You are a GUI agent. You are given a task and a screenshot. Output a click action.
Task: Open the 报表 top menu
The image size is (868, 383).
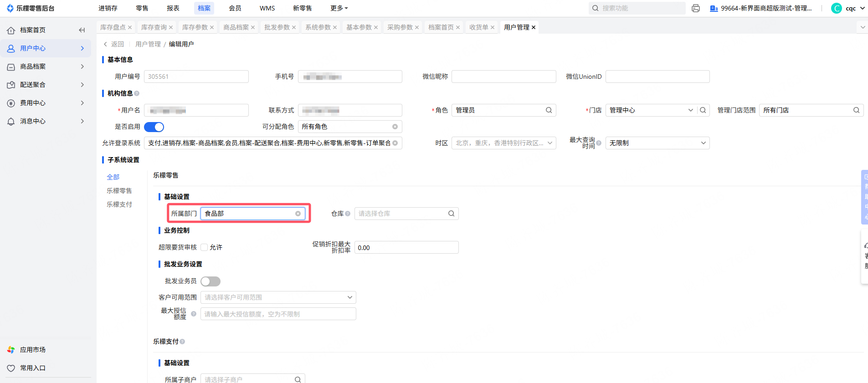[173, 8]
